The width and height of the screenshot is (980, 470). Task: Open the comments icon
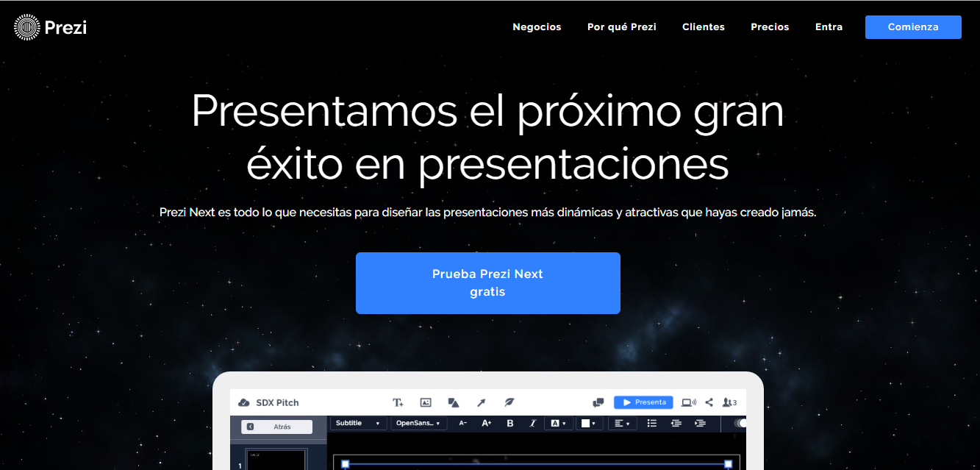pos(598,402)
